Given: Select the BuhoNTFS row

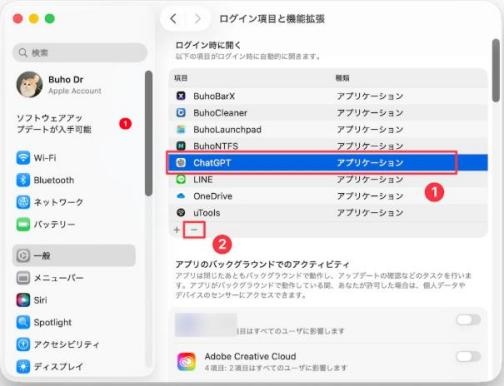Looking at the screenshot, I should [328, 146].
